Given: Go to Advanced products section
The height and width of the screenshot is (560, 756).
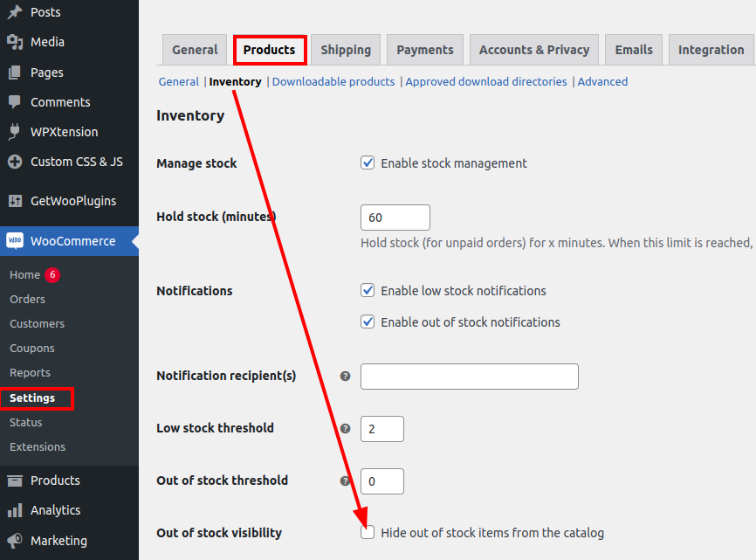Looking at the screenshot, I should (602, 81).
